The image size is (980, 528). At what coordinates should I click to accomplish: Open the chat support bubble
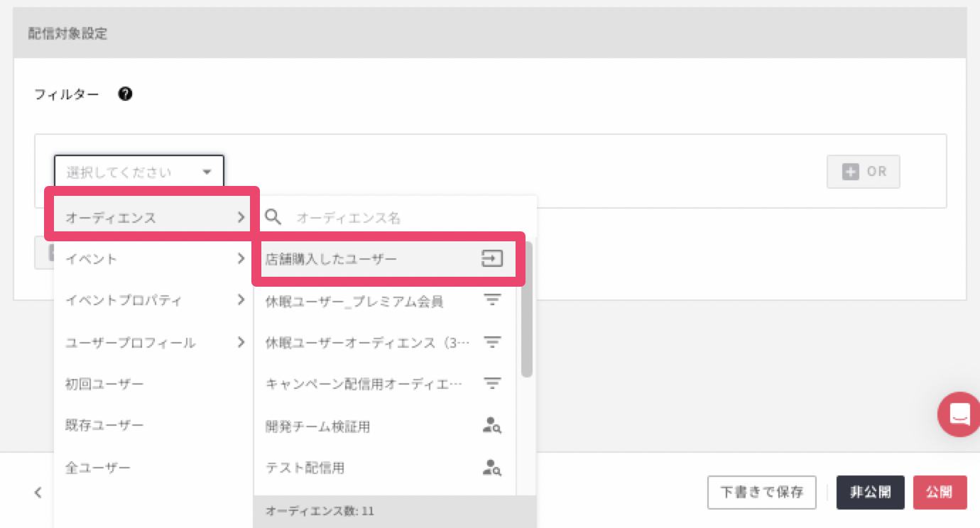point(959,414)
